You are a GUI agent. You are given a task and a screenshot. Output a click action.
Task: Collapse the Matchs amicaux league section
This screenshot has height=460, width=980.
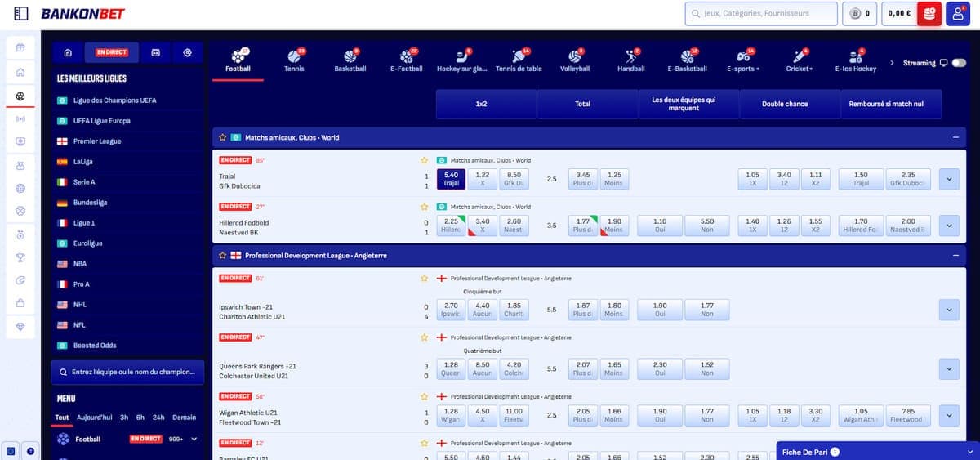(x=955, y=137)
